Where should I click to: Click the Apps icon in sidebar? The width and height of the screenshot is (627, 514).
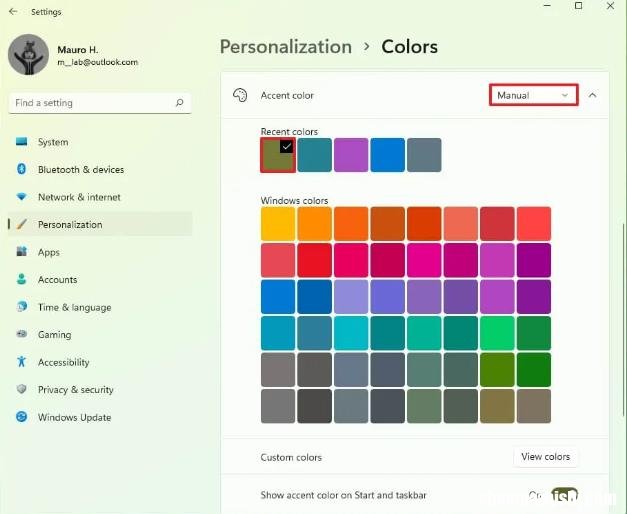point(22,252)
